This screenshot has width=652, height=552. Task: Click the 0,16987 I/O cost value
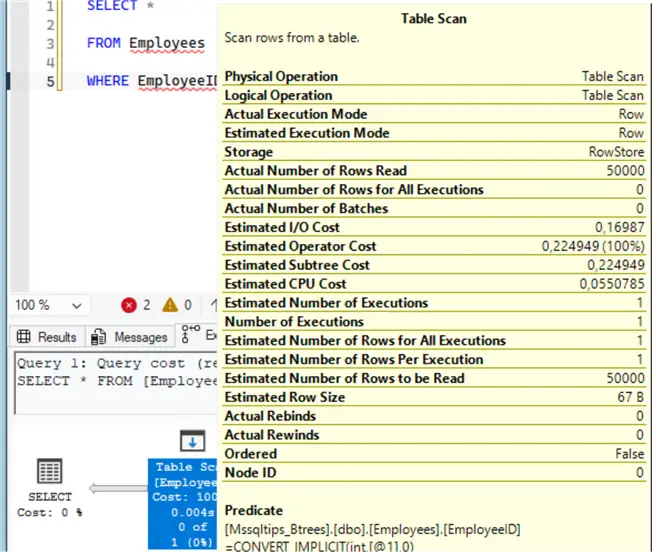(620, 227)
